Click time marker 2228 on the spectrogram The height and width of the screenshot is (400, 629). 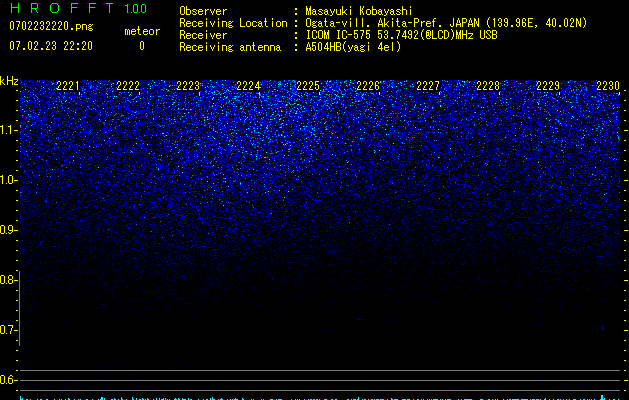(x=488, y=85)
